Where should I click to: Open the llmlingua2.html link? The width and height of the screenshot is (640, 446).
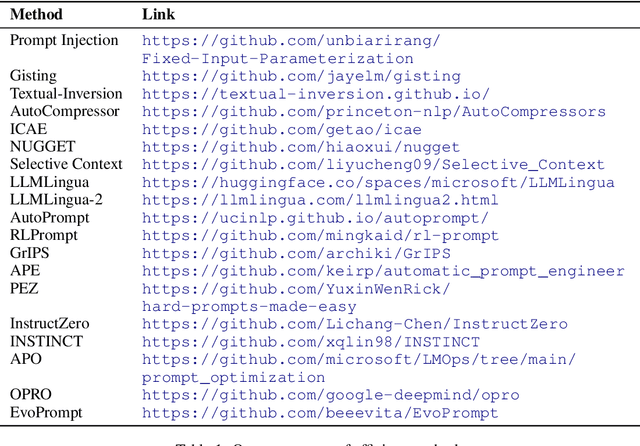[x=319, y=200]
